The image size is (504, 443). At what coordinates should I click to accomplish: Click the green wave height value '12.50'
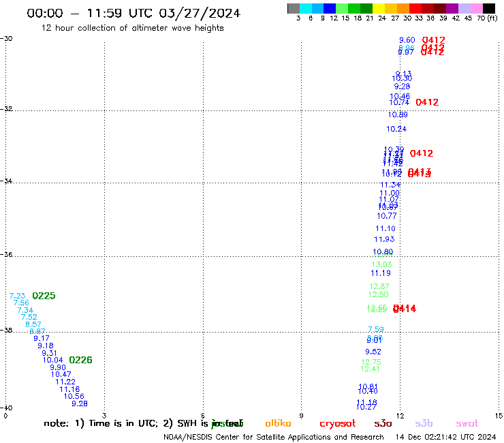[x=378, y=294]
